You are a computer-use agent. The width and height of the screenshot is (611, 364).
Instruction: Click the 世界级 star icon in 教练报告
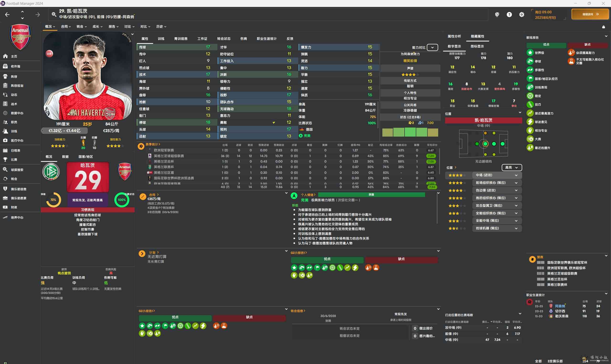coord(530,52)
